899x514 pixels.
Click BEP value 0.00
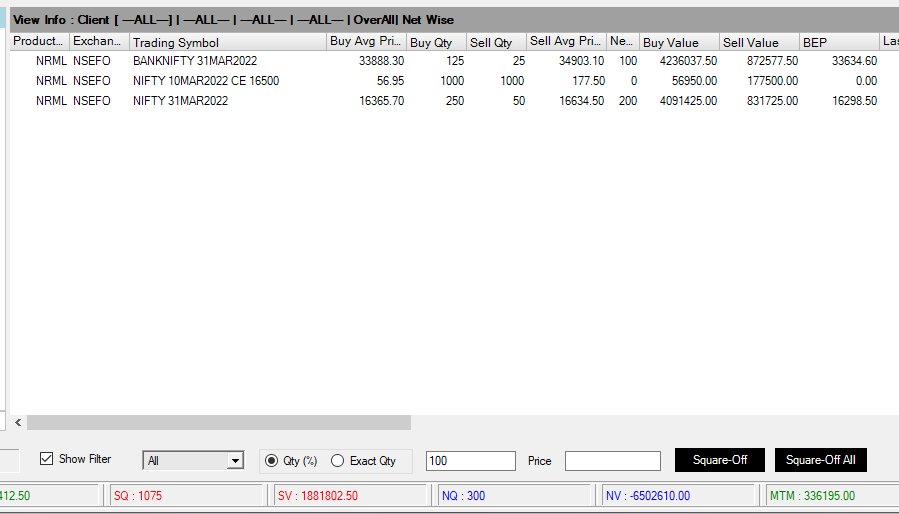[866, 81]
